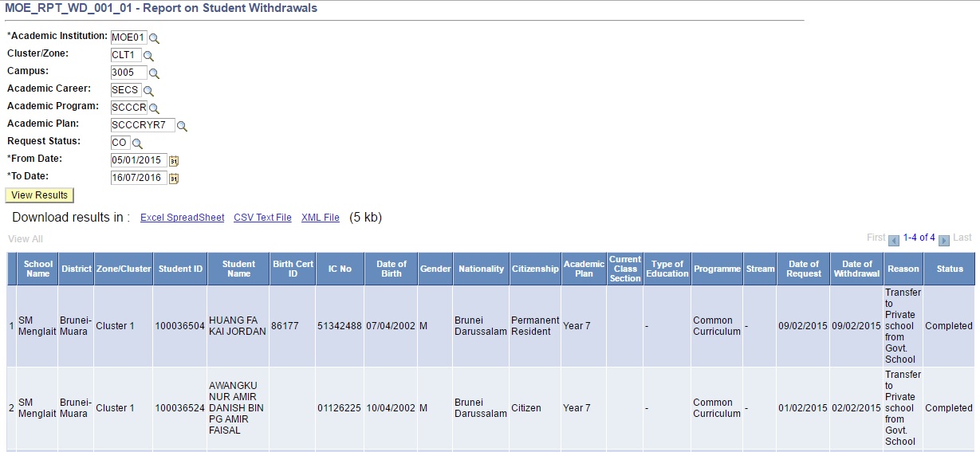Download results as XML File
Viewport: 980px width, 452px height.
pos(321,218)
